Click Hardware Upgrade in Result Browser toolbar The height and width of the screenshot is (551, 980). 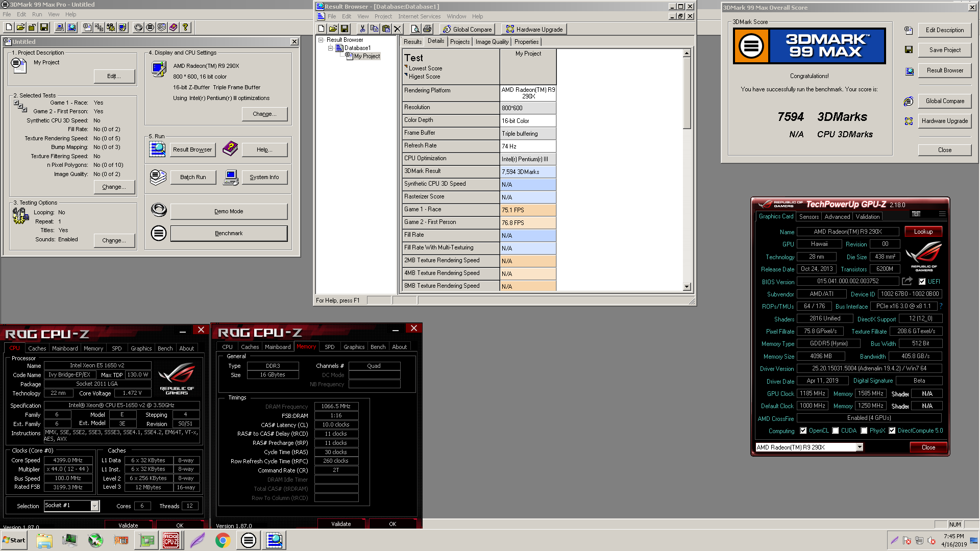coord(534,29)
